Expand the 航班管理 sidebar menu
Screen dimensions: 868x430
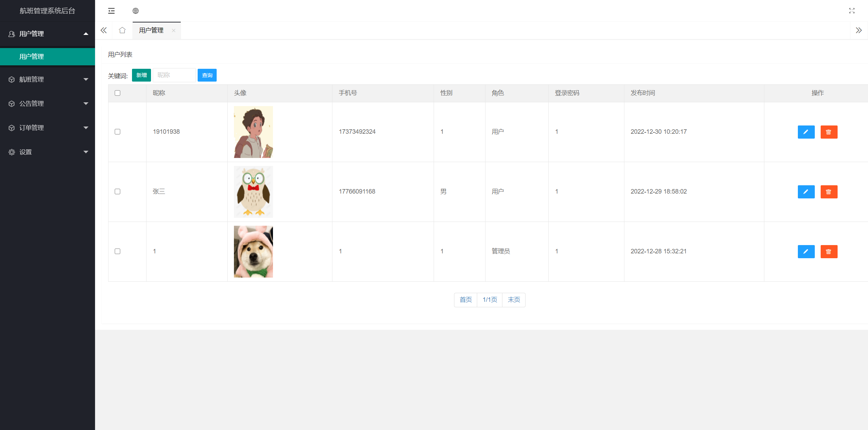[x=47, y=80]
